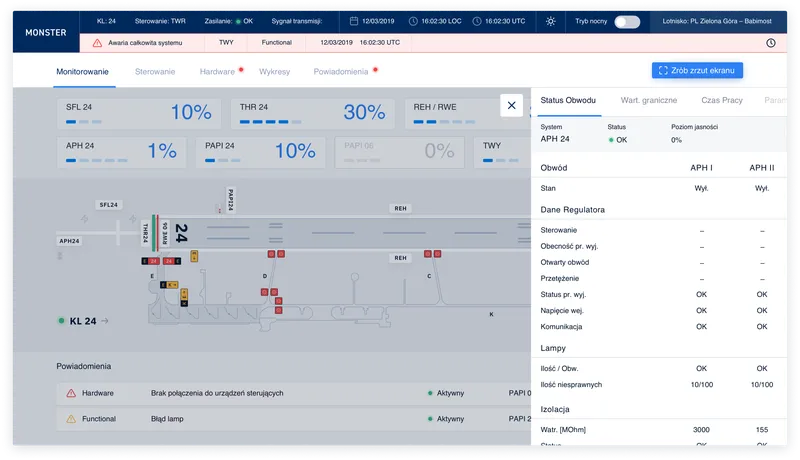Click the red warning triangle for Awaria całkowita systemu

97,43
